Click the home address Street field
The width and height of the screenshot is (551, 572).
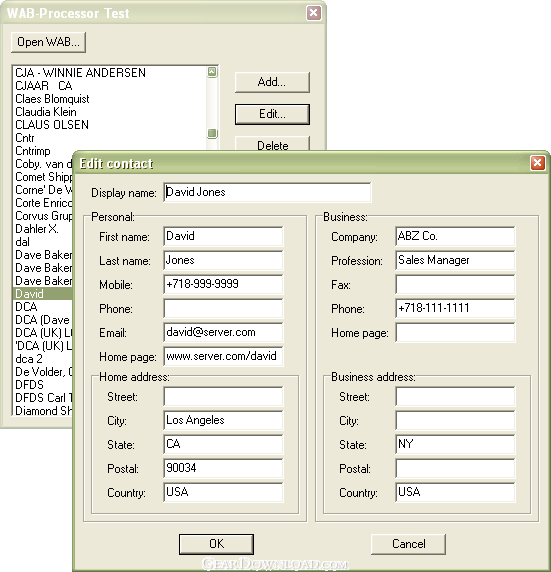[x=223, y=397]
